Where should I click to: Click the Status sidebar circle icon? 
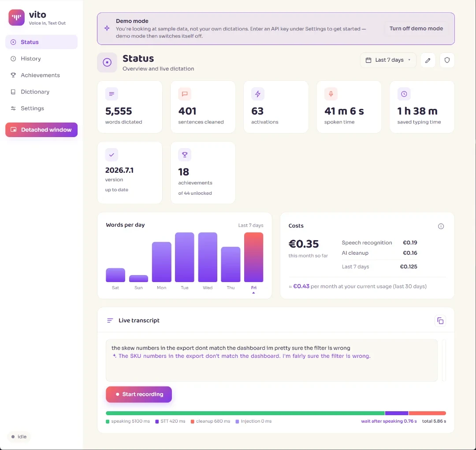[x=13, y=42]
